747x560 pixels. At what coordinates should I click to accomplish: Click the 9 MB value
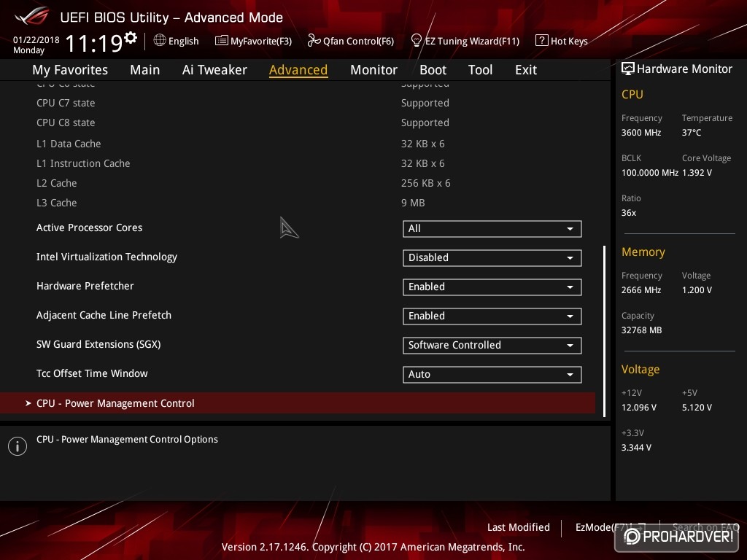(413, 203)
